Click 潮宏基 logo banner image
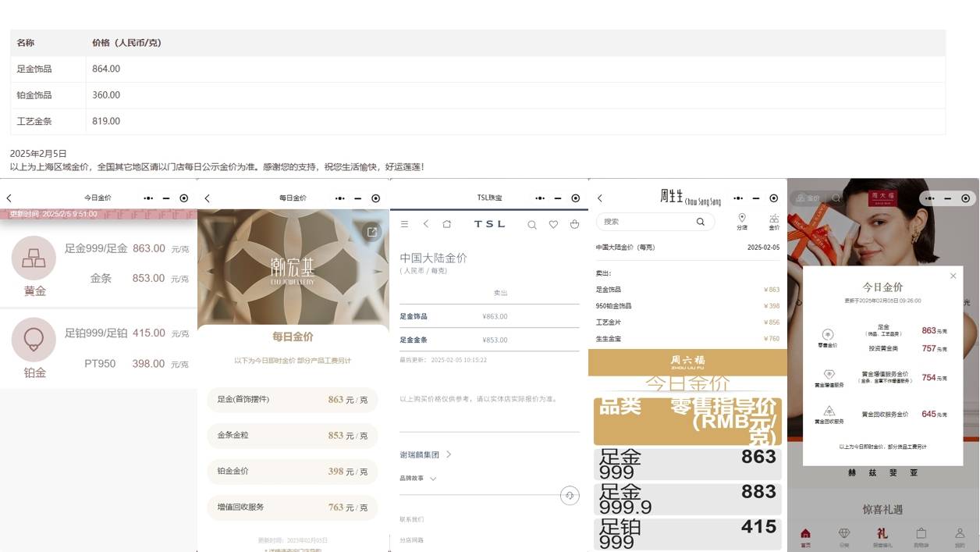 click(x=293, y=267)
